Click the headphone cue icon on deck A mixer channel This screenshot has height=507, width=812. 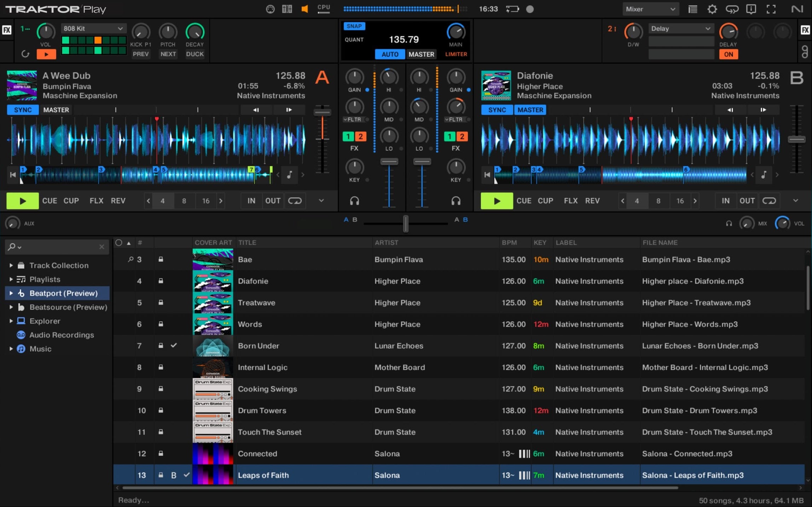[x=355, y=200]
